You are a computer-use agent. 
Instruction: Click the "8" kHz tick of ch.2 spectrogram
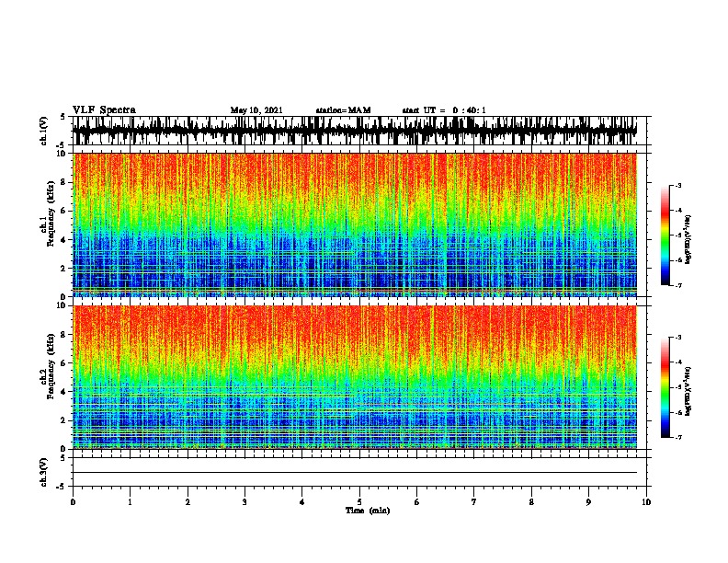(64, 335)
